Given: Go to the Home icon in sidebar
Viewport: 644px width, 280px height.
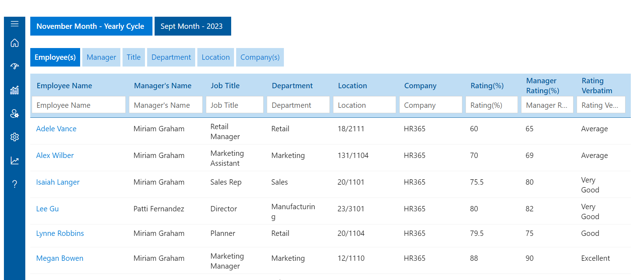Looking at the screenshot, I should (x=15, y=43).
